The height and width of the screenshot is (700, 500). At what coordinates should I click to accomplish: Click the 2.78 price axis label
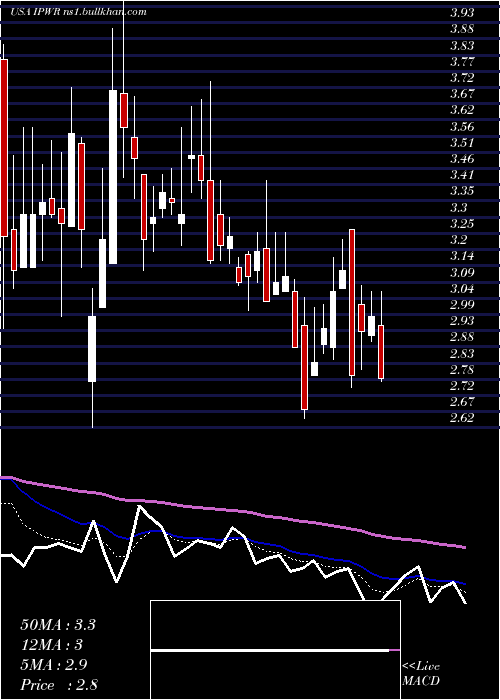(462, 369)
